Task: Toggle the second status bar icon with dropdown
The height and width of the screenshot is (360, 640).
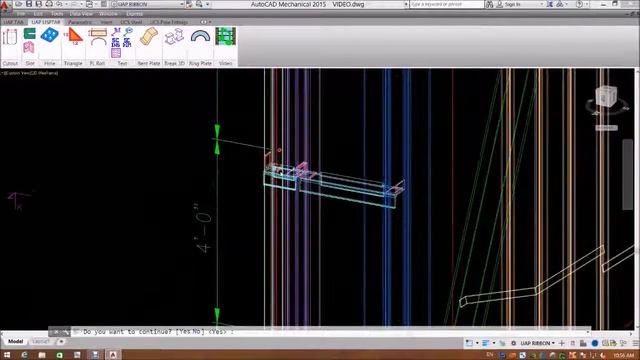Action: (486, 343)
